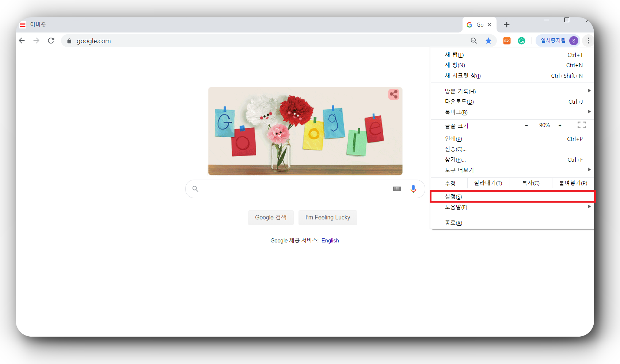Screen dimensions: 620x364
Task: Click the browser back arrow
Action: tap(22, 41)
